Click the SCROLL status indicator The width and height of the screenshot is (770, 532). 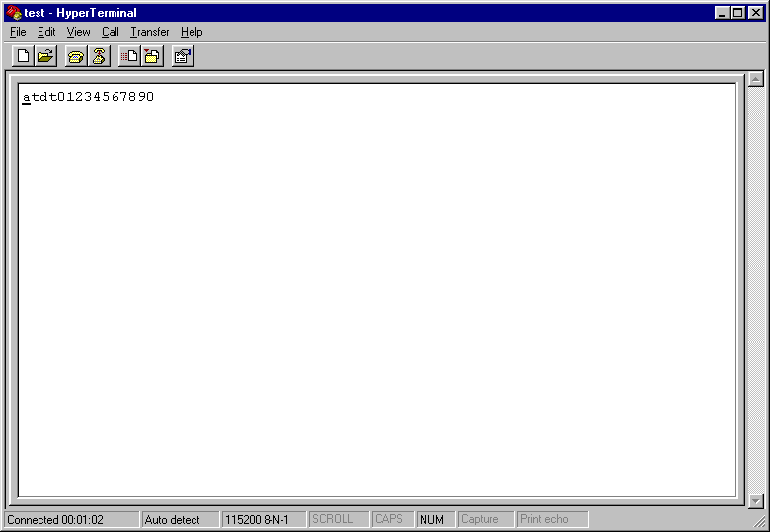pos(339,519)
